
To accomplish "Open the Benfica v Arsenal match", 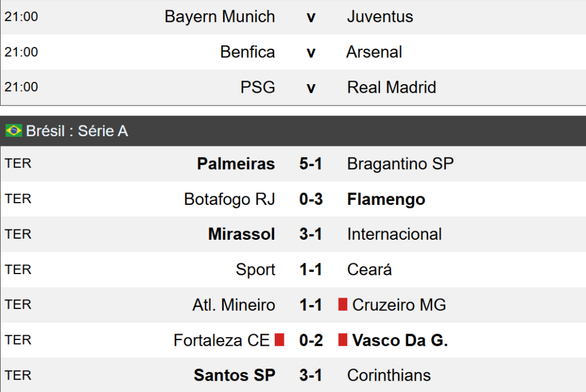I will click(311, 52).
